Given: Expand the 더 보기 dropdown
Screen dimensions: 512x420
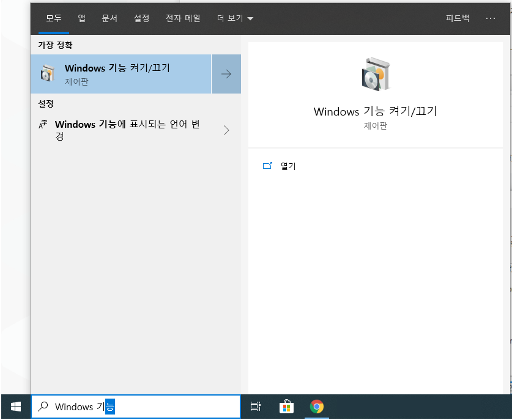Looking at the screenshot, I should 235,18.
